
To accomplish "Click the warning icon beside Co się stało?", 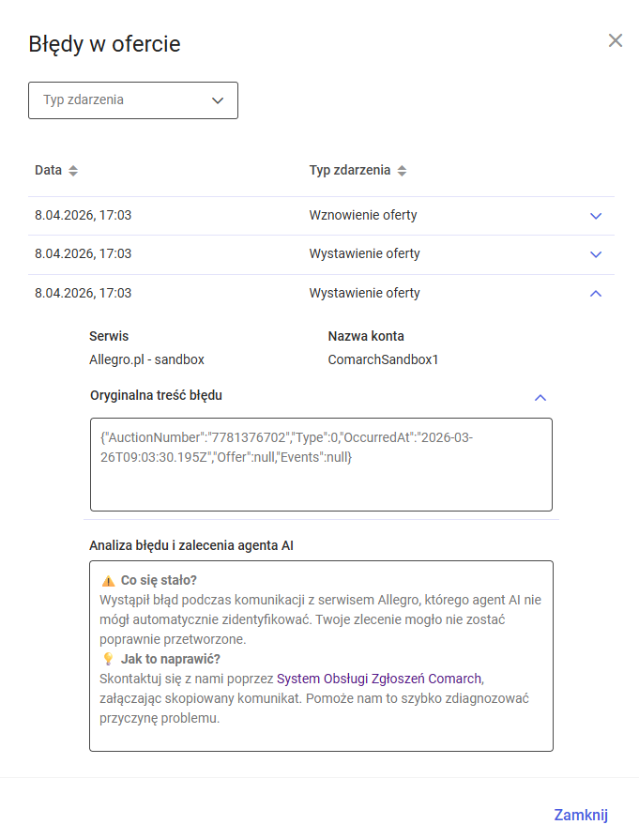I will pyautogui.click(x=108, y=581).
